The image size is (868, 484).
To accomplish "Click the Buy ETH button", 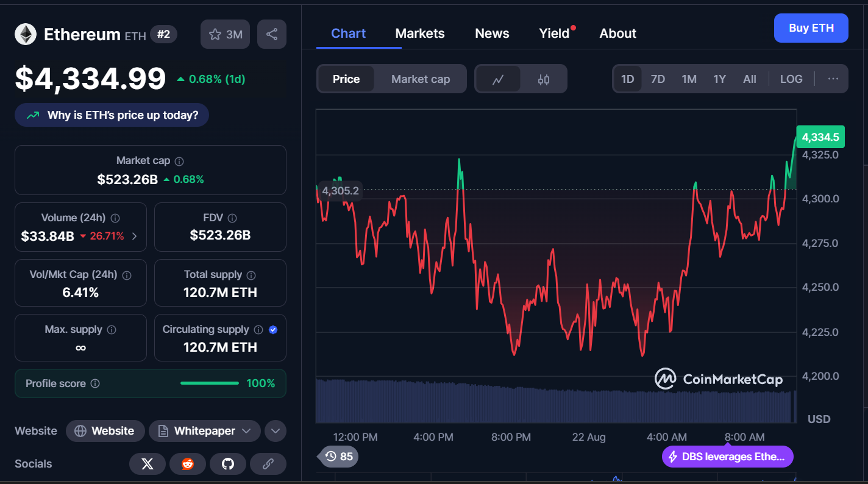I will tap(811, 28).
